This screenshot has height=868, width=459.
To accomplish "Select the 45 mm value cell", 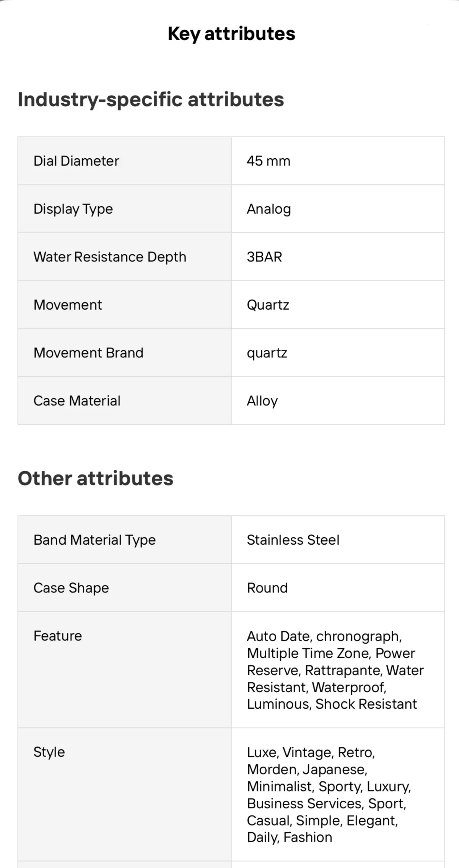I will [x=338, y=161].
